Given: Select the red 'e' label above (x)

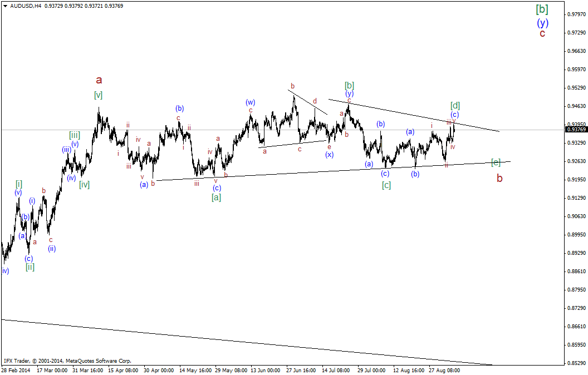Looking at the screenshot, I should pyautogui.click(x=329, y=147).
